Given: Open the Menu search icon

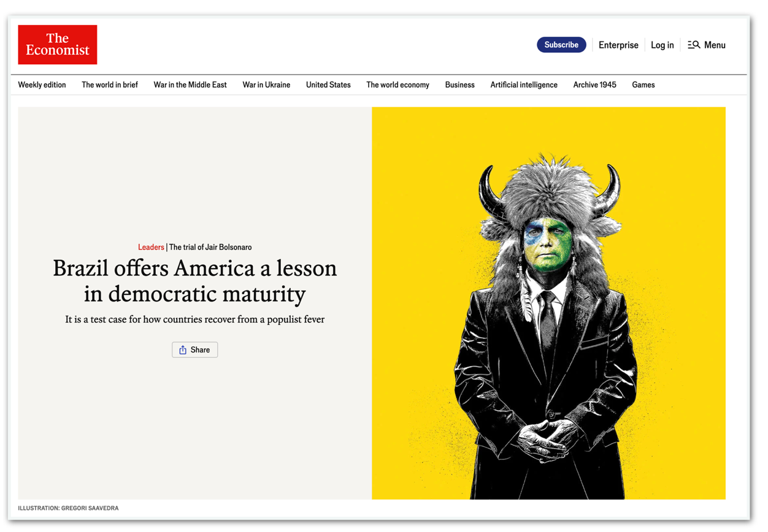Looking at the screenshot, I should tap(694, 45).
